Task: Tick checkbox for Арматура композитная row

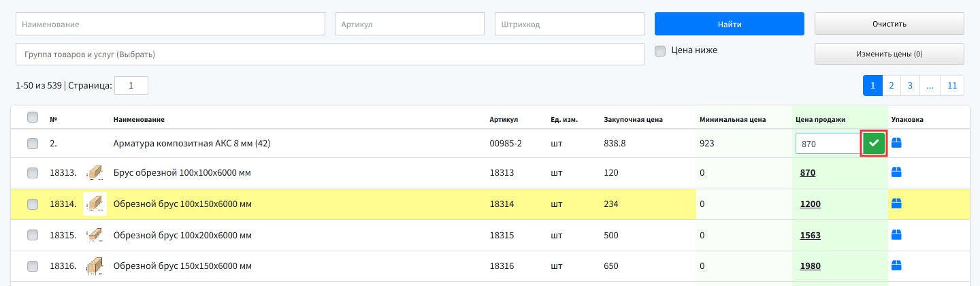Action: pos(33,144)
